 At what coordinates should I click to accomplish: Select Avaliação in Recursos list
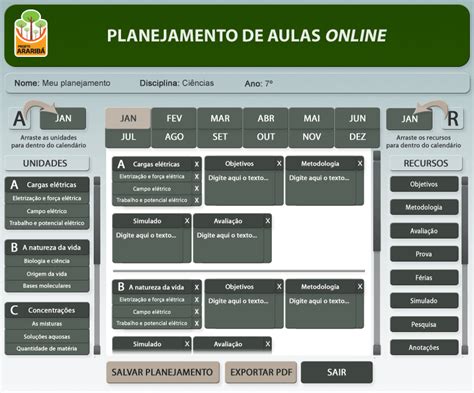tap(424, 231)
